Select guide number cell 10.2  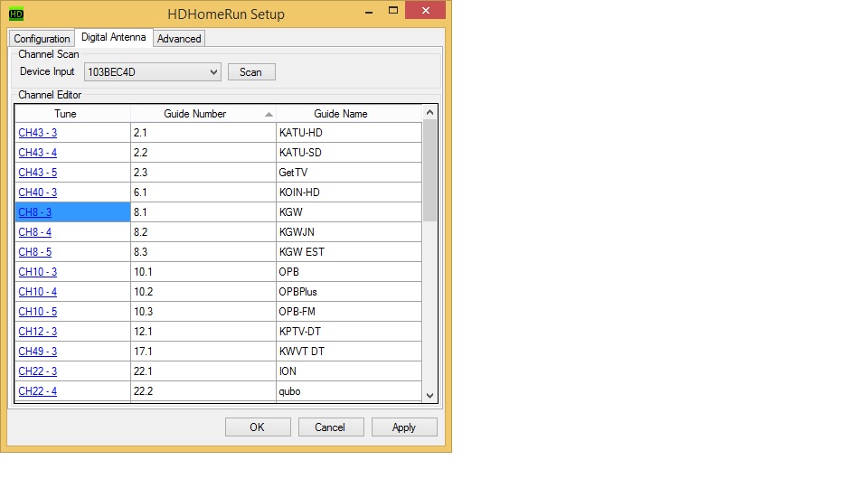click(x=203, y=292)
